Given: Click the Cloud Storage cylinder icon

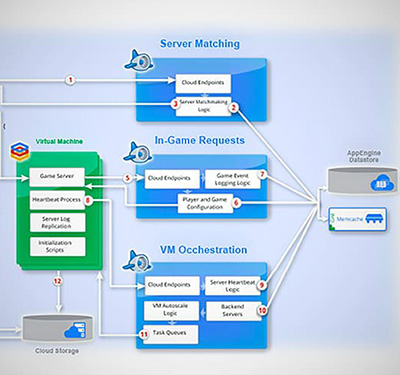Looking at the screenshot, I should click(x=57, y=328).
